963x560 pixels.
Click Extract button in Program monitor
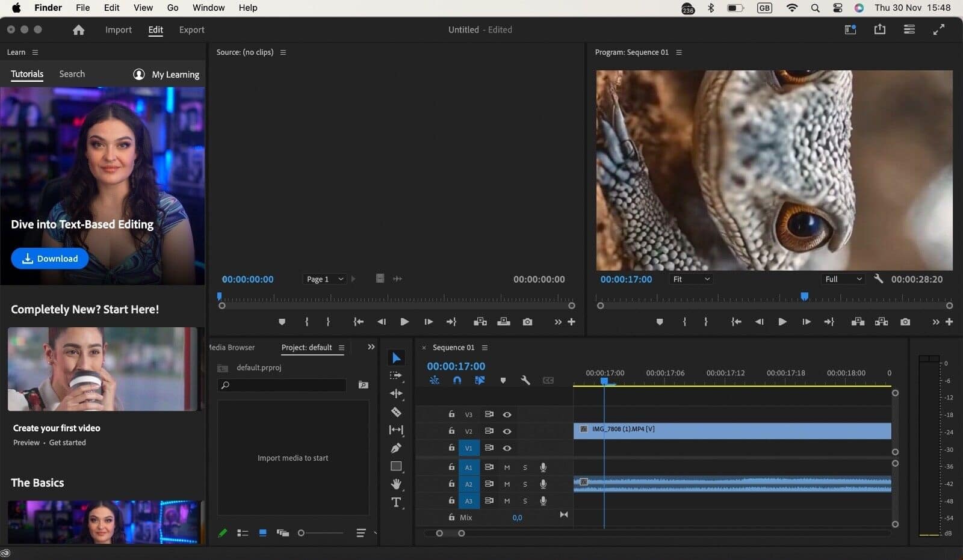(x=882, y=322)
